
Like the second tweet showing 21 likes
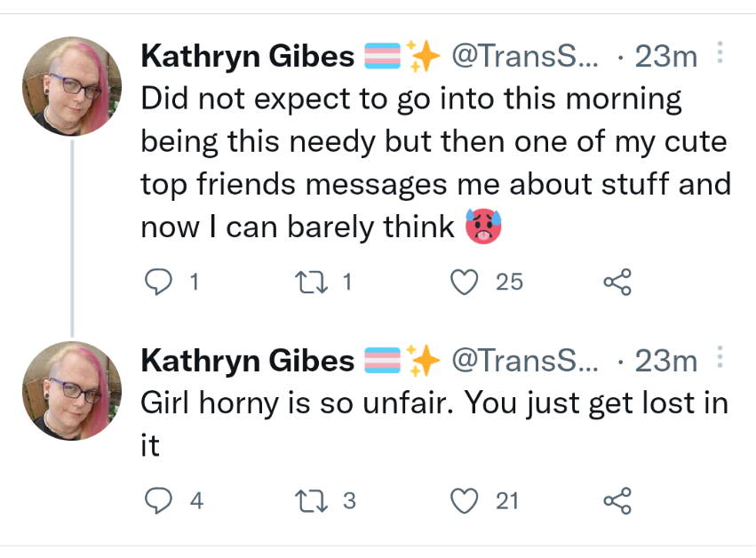pos(465,501)
